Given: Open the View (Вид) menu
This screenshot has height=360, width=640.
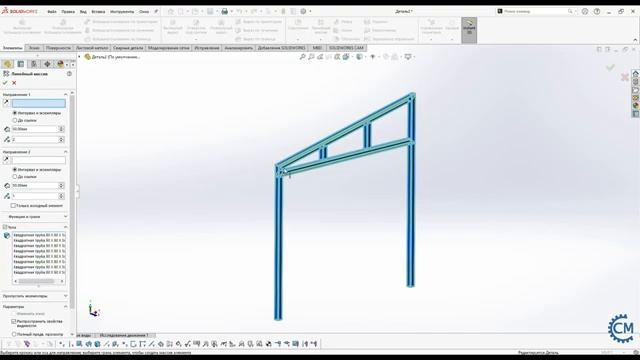Looking at the screenshot, I should (83, 11).
